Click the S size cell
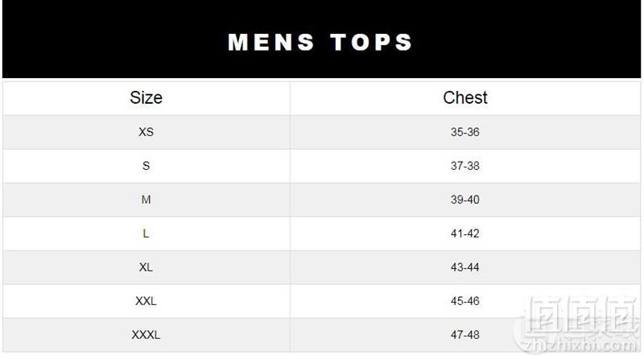 tap(147, 166)
